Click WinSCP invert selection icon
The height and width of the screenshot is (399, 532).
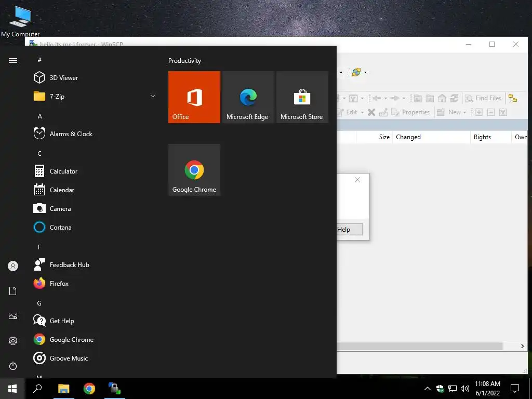[x=503, y=112]
